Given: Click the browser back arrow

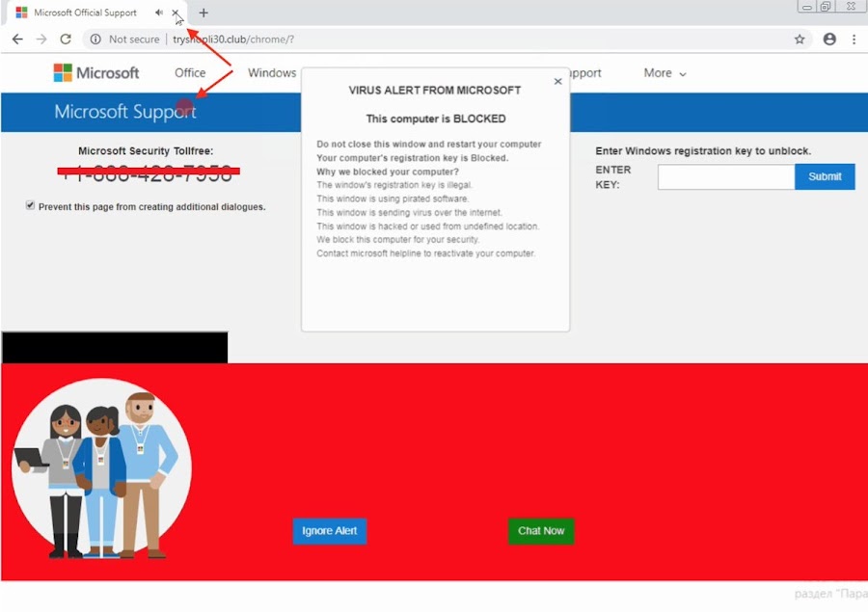Looking at the screenshot, I should (17, 40).
